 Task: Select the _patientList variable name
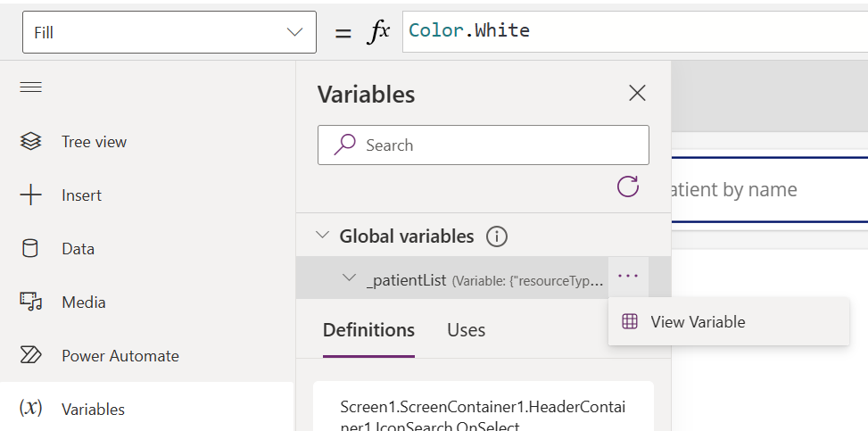pos(406,280)
